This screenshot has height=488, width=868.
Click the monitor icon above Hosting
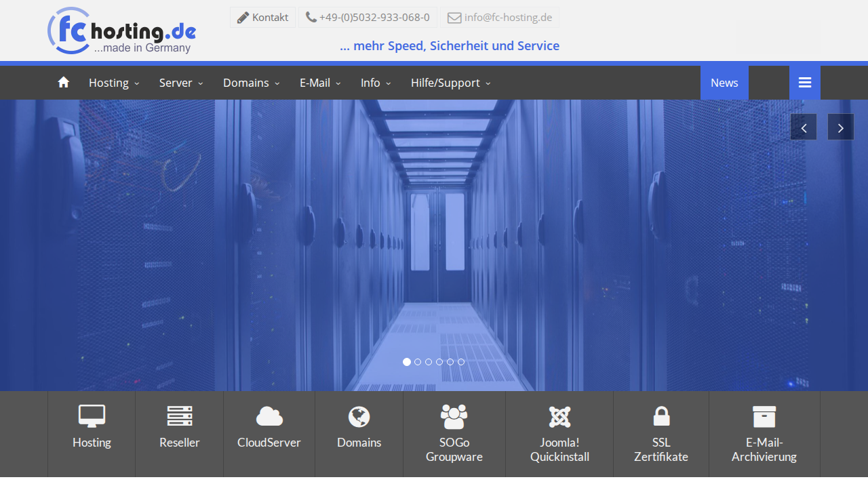92,416
